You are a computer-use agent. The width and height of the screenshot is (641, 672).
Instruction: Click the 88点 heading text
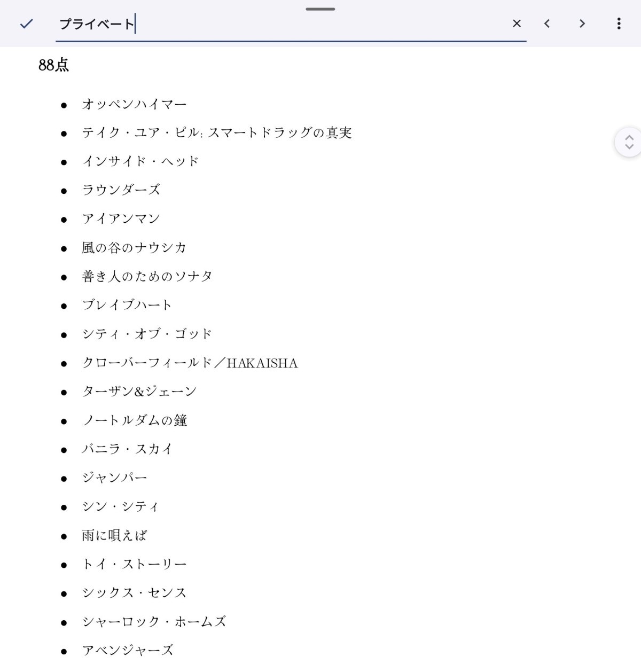click(53, 65)
